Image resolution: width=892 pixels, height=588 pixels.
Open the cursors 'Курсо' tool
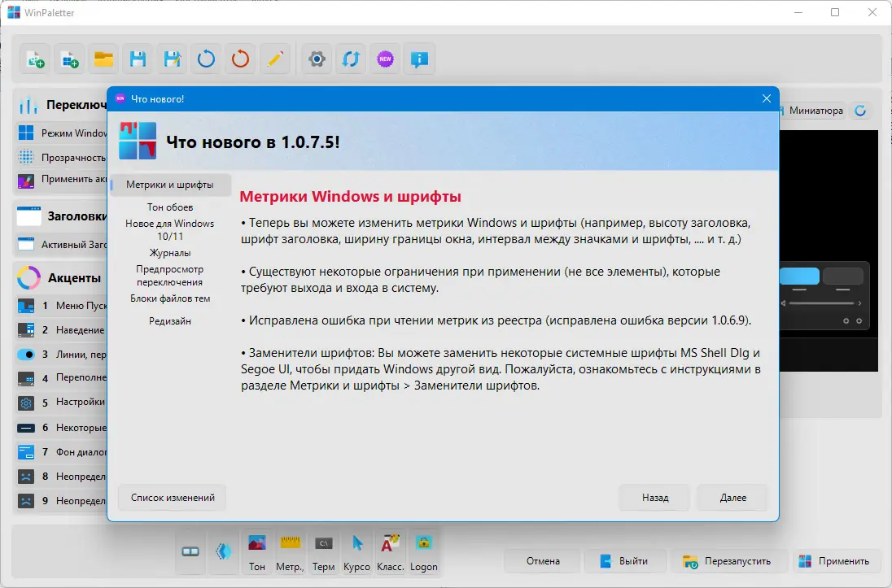click(356, 551)
